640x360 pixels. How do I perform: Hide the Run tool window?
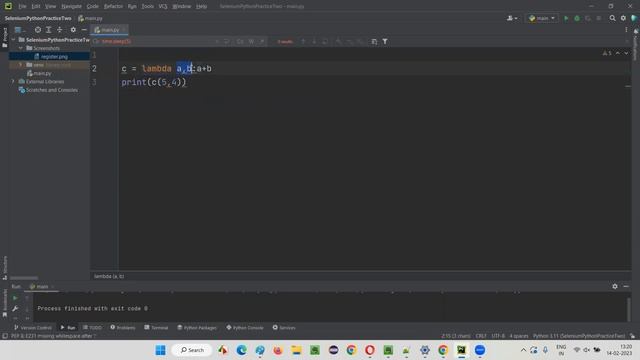626,287
